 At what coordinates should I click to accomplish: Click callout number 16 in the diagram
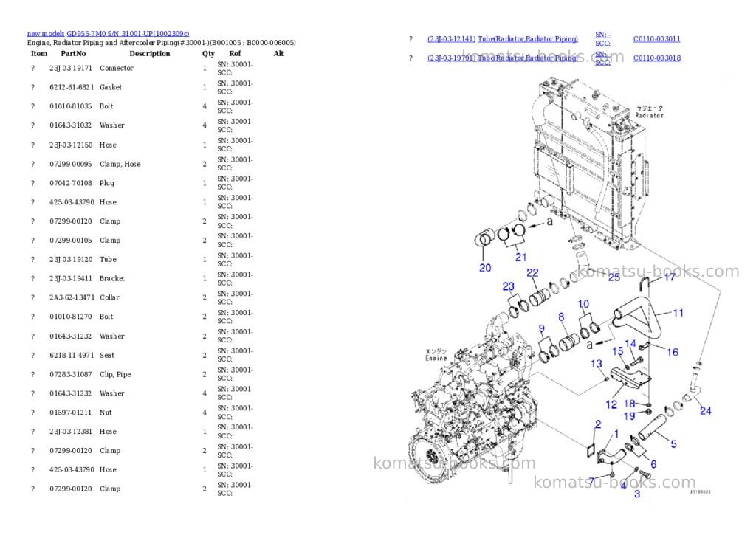tap(673, 352)
